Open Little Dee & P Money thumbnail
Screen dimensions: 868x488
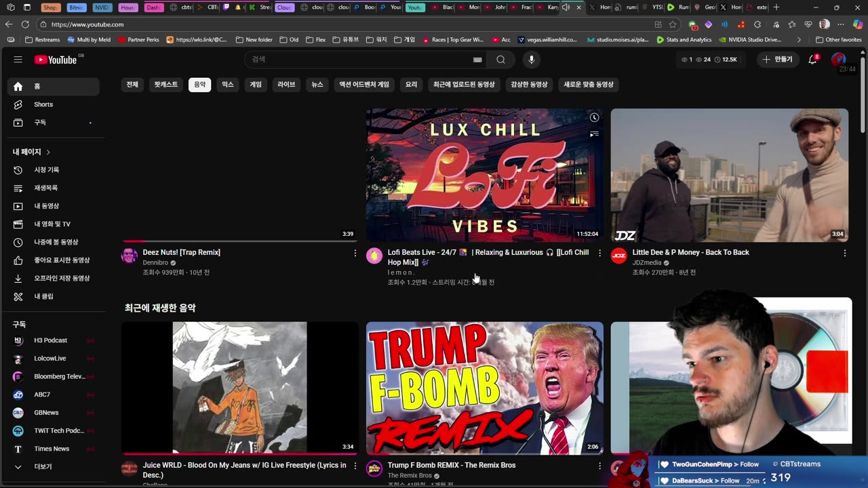click(729, 175)
